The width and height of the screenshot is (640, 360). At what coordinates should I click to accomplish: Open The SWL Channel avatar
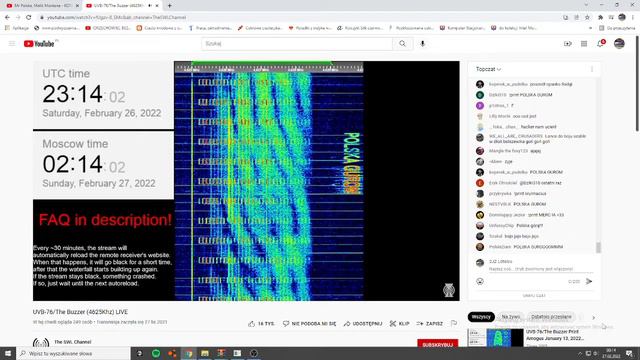(41, 343)
